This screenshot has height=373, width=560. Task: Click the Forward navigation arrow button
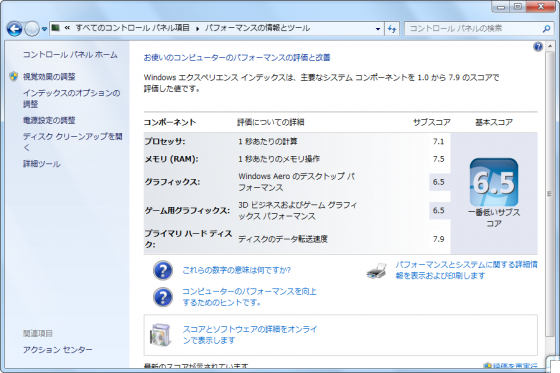pos(31,29)
